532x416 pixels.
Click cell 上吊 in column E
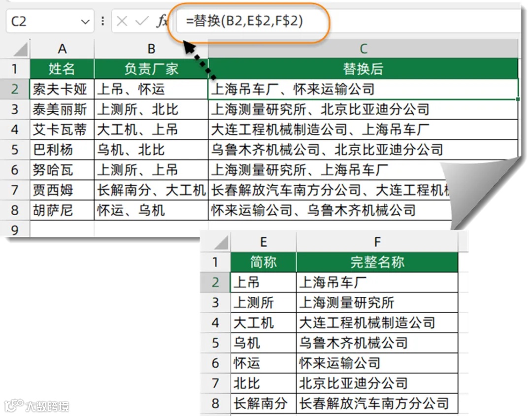(x=263, y=282)
